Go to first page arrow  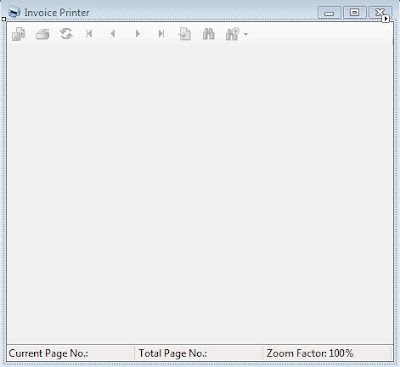point(89,34)
